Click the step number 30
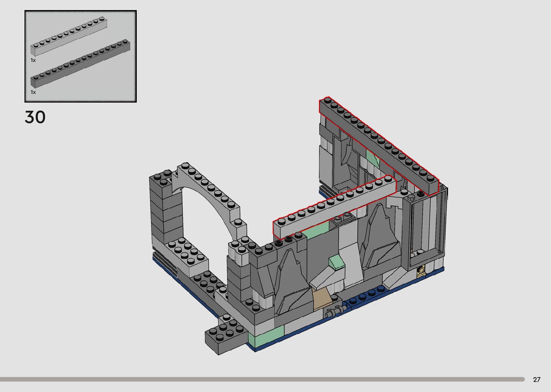This screenshot has width=551, height=392. click(x=35, y=117)
